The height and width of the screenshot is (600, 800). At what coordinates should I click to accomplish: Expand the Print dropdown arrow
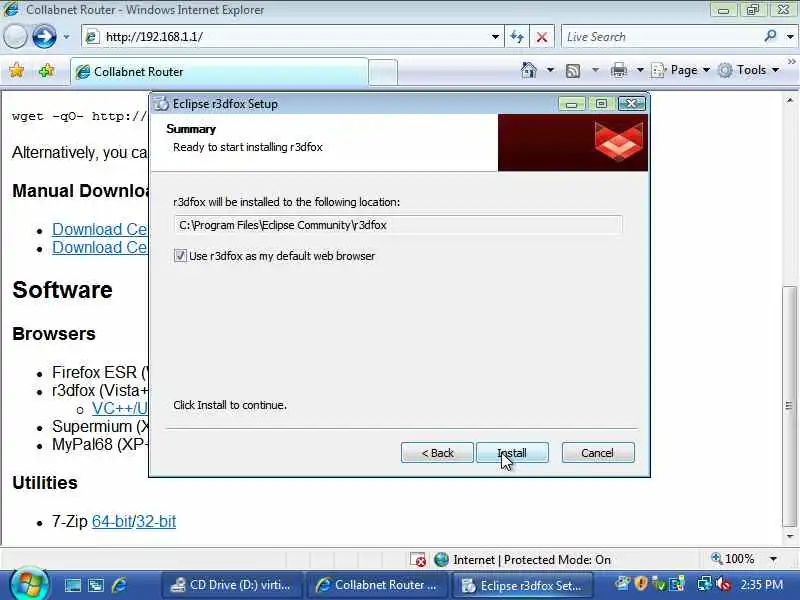tap(640, 70)
